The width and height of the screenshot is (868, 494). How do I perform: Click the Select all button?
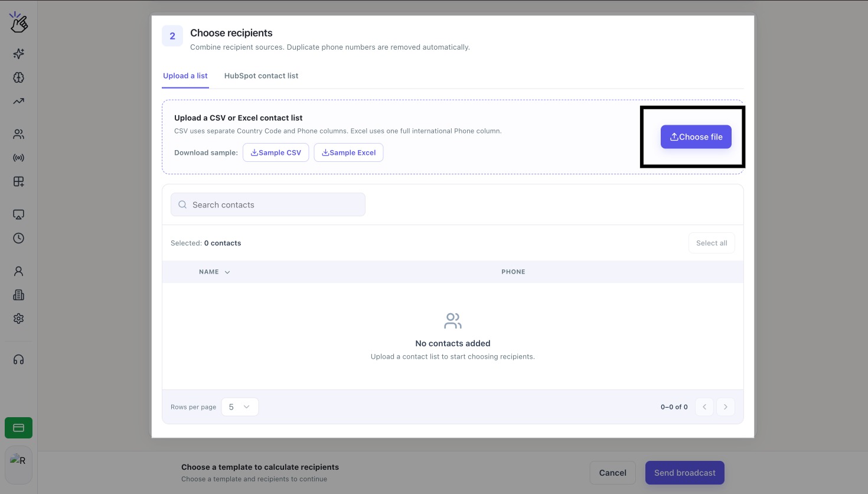712,243
